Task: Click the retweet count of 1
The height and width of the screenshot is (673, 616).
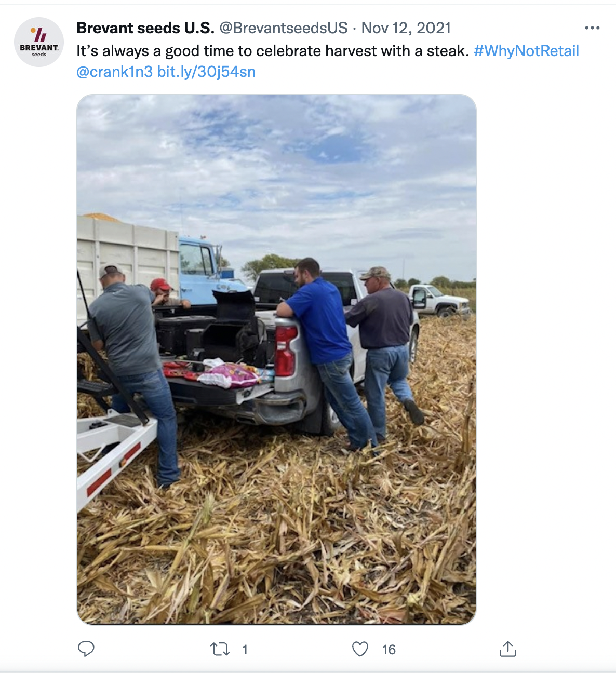Action: 245,650
